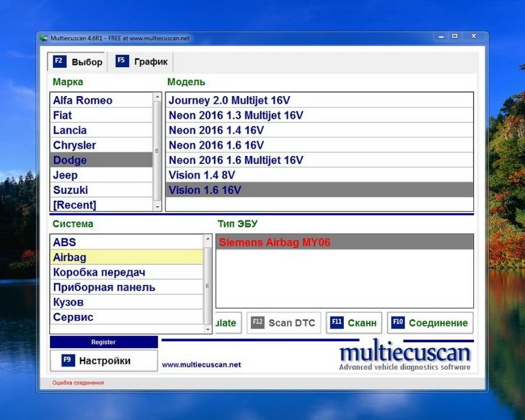This screenshot has width=525, height=420.
Task: Click the Multiecuscan title bar app icon
Action: [44, 38]
